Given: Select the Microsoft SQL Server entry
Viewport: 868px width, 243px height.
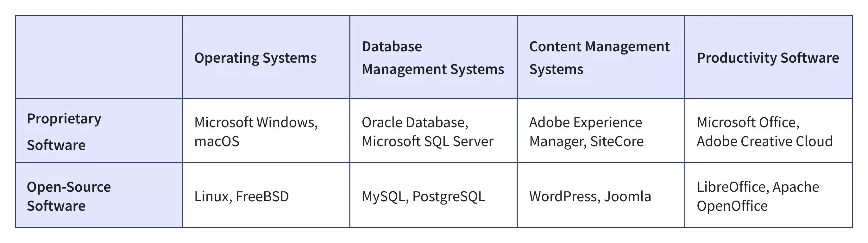Looking at the screenshot, I should 427,141.
